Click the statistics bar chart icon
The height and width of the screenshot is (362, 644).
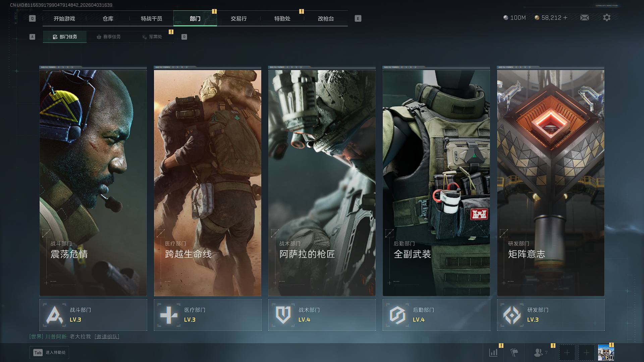493,352
